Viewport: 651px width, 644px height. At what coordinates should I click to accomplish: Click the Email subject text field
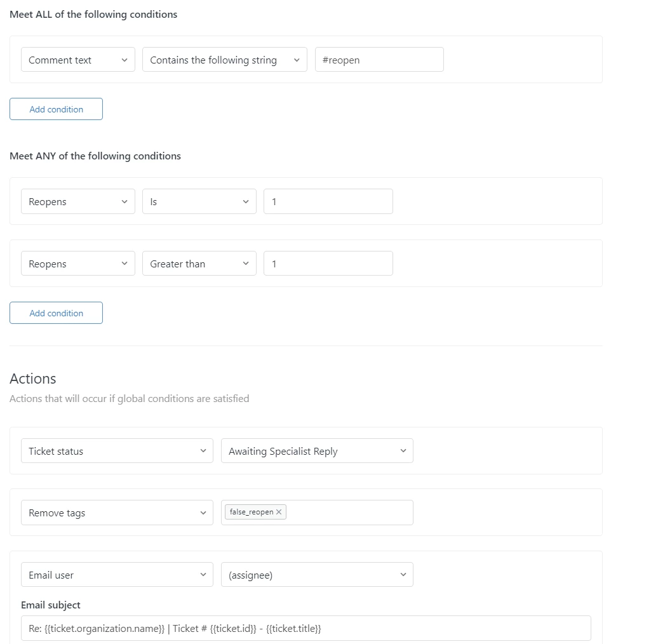point(305,628)
